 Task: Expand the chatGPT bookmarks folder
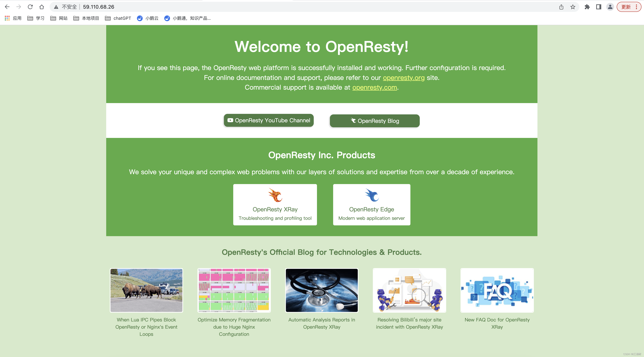[118, 18]
